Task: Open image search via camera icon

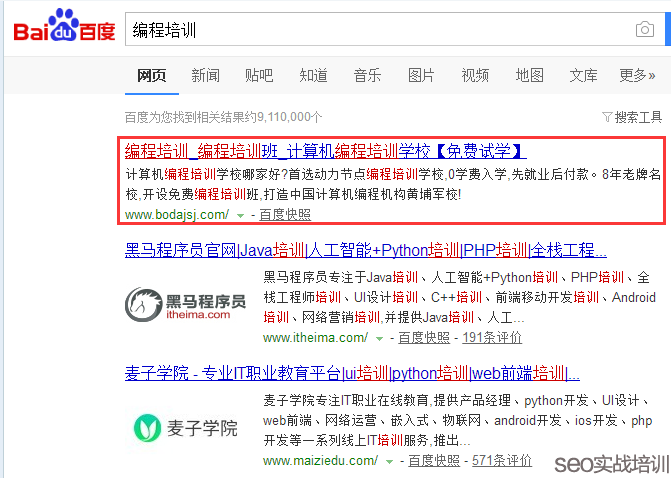Action: coord(645,29)
